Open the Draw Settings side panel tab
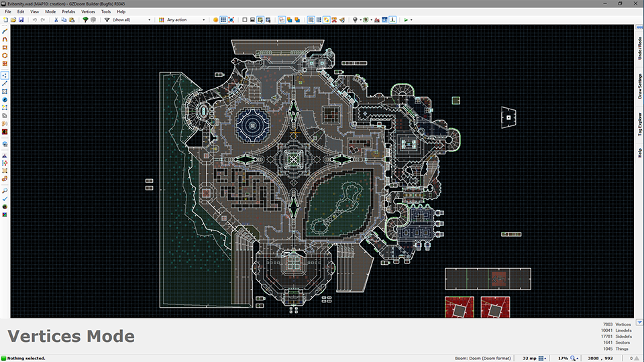 (639, 86)
